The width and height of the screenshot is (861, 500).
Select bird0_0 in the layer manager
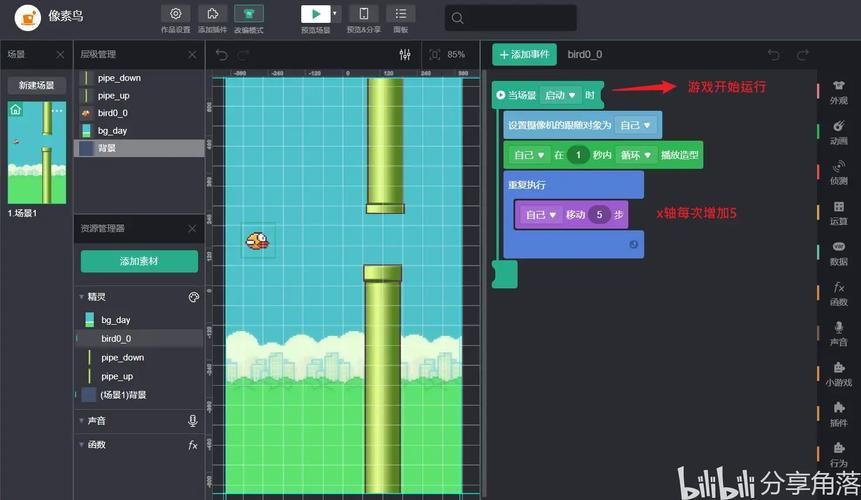tap(112, 113)
